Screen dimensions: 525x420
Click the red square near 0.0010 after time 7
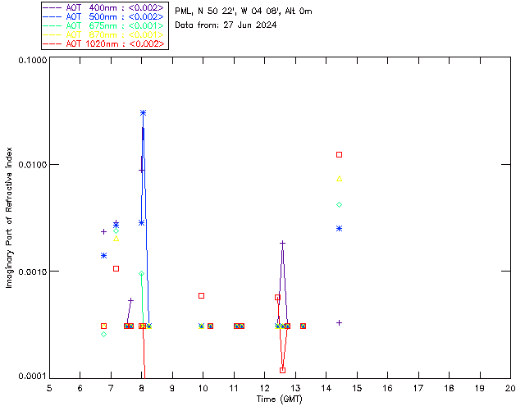(116, 268)
